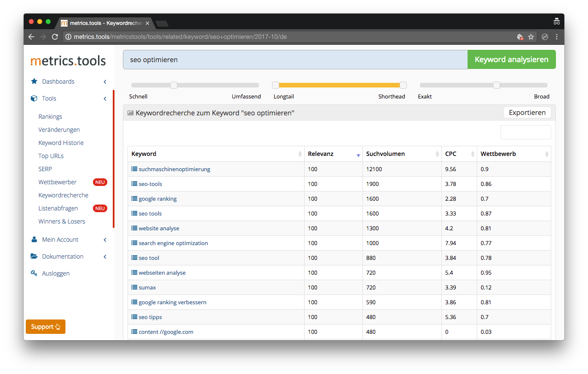Click the Tools cube icon in sidebar
Screen dimensions: 588x374
(34, 98)
